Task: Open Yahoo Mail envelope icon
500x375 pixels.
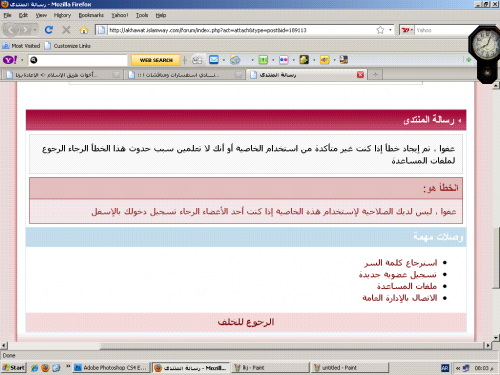Action: pos(214,60)
